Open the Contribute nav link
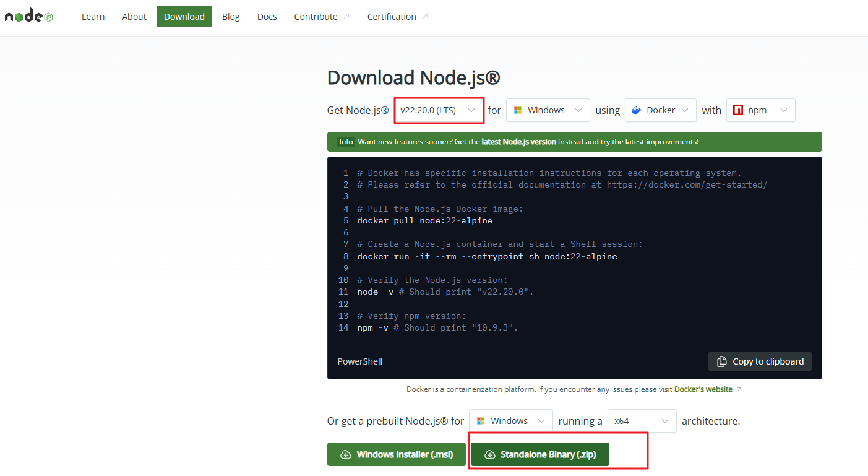The height and width of the screenshot is (476, 868). (x=322, y=17)
